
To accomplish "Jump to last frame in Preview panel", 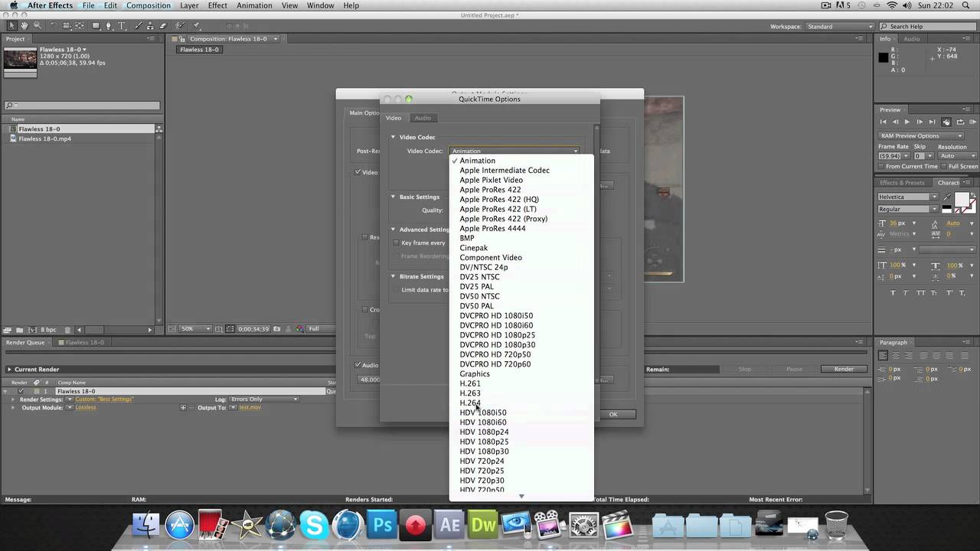I will tap(932, 122).
